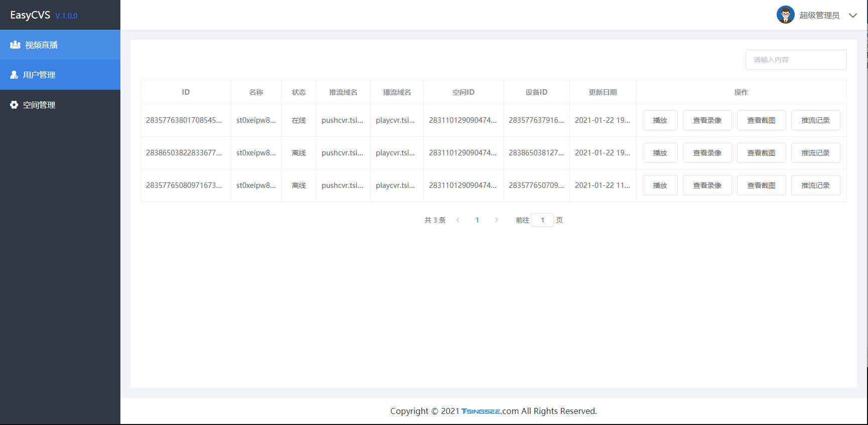The image size is (868, 425).
Task: Click the super admin avatar icon
Action: pyautogui.click(x=785, y=15)
